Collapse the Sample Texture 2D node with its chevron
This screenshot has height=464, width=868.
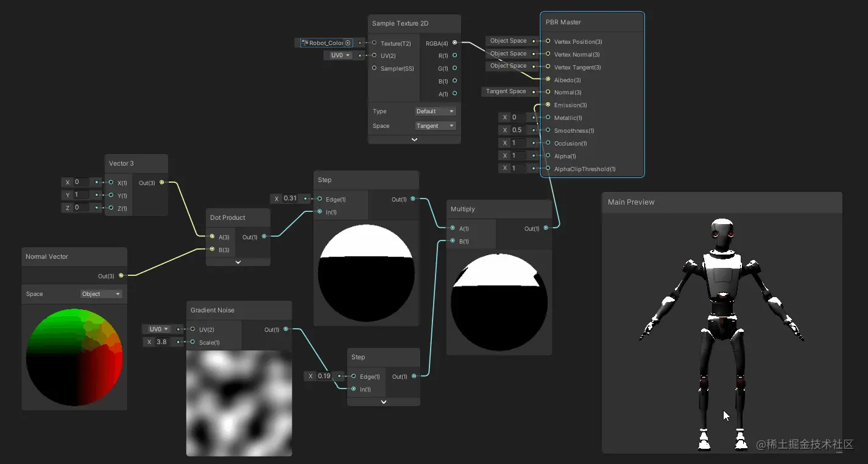pyautogui.click(x=414, y=139)
